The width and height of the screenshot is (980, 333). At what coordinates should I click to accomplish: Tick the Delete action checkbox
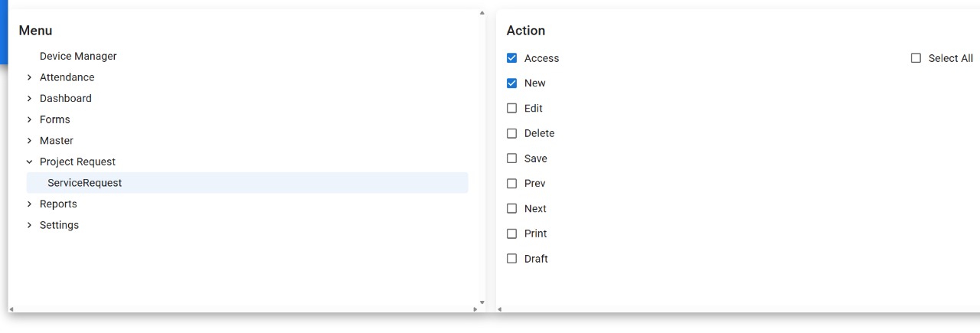click(x=512, y=133)
